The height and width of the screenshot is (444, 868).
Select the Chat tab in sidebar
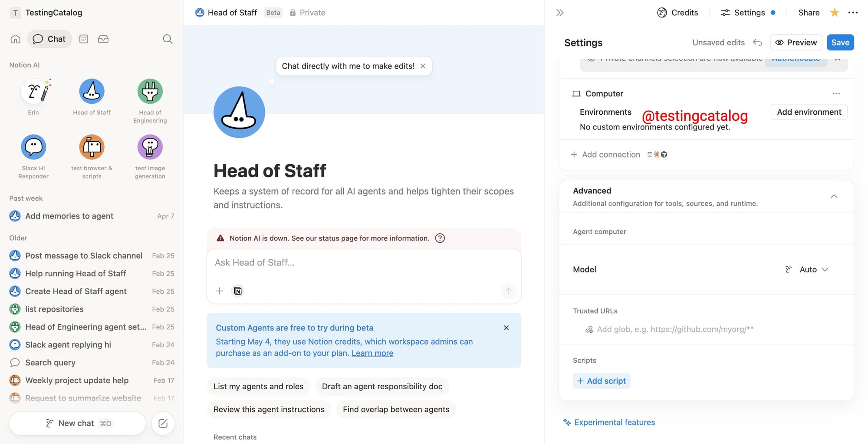(49, 39)
